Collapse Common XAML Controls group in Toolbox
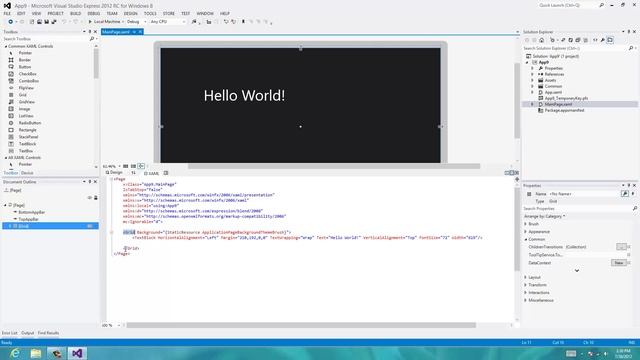The image size is (640, 360). [6, 47]
